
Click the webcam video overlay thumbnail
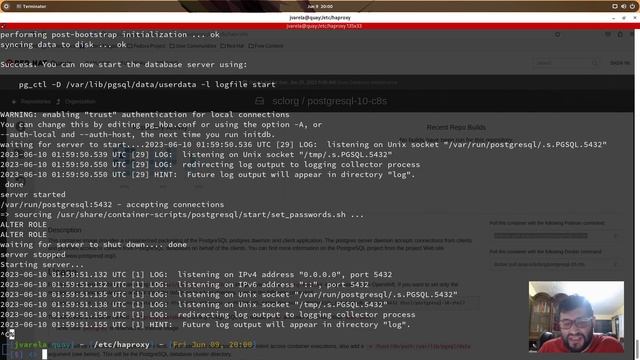pyautogui.click(x=576, y=317)
